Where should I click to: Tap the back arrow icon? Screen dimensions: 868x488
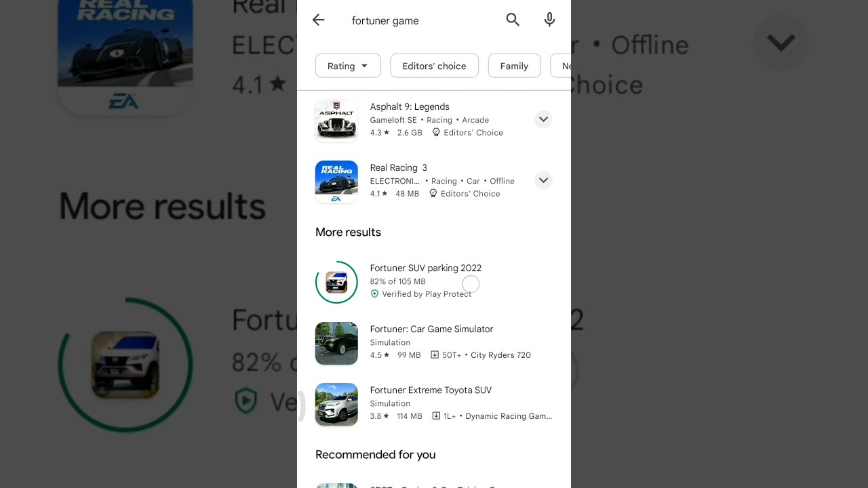[318, 20]
